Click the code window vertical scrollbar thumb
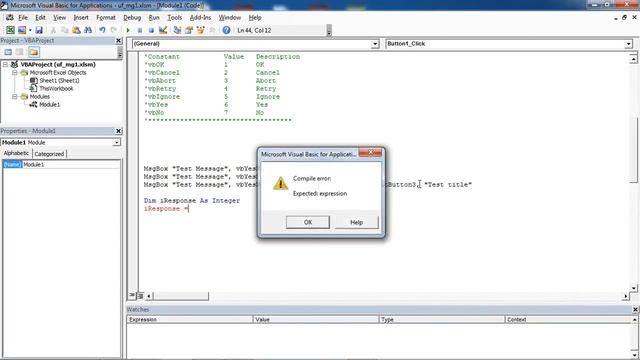Screen dimensions: 640x360 633,150
